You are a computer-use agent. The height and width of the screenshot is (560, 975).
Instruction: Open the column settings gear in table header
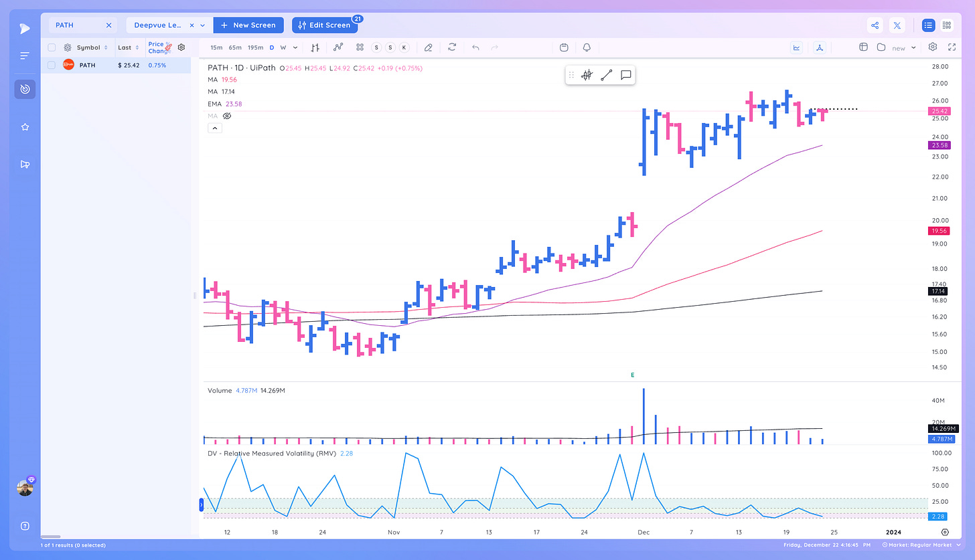pos(181,48)
